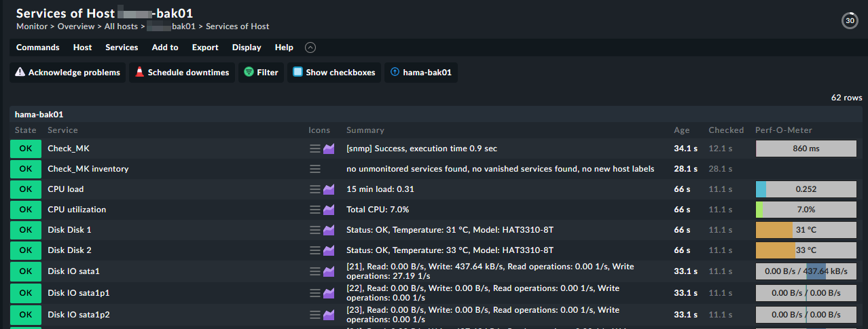The width and height of the screenshot is (868, 329).
Task: Click OK state of CPU load row
Action: [26, 189]
